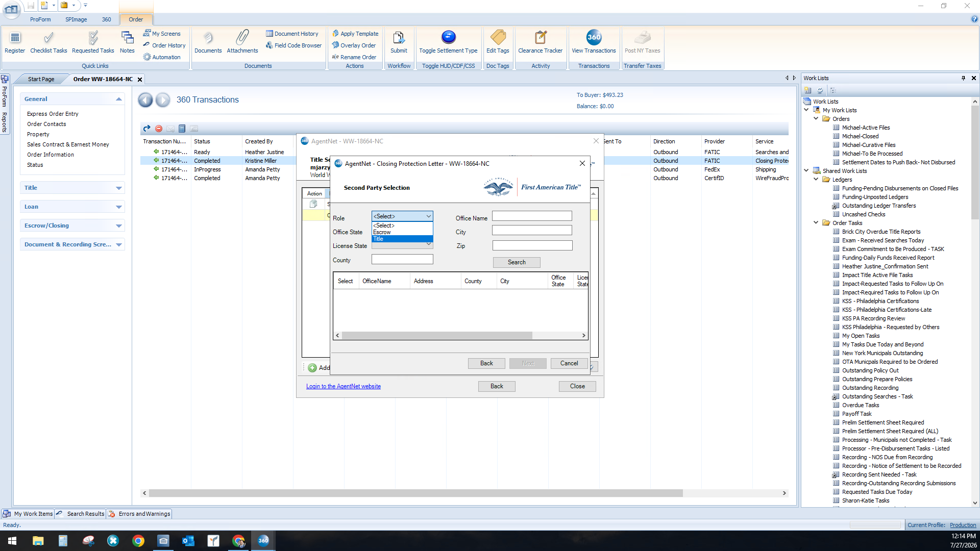Select Escrow in Role list
This screenshot has width=980, height=551.
(402, 232)
